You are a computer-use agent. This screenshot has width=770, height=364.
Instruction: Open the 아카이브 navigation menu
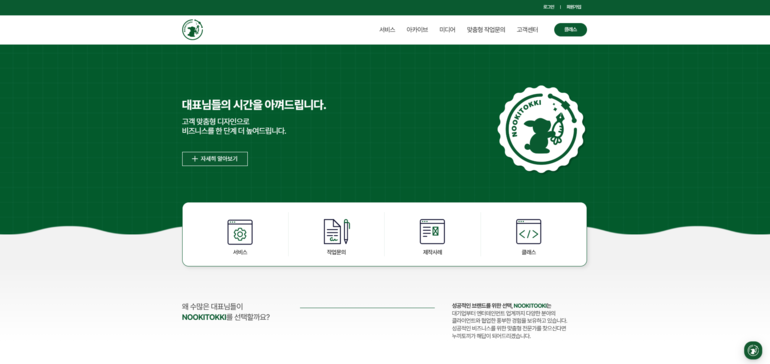pyautogui.click(x=417, y=30)
